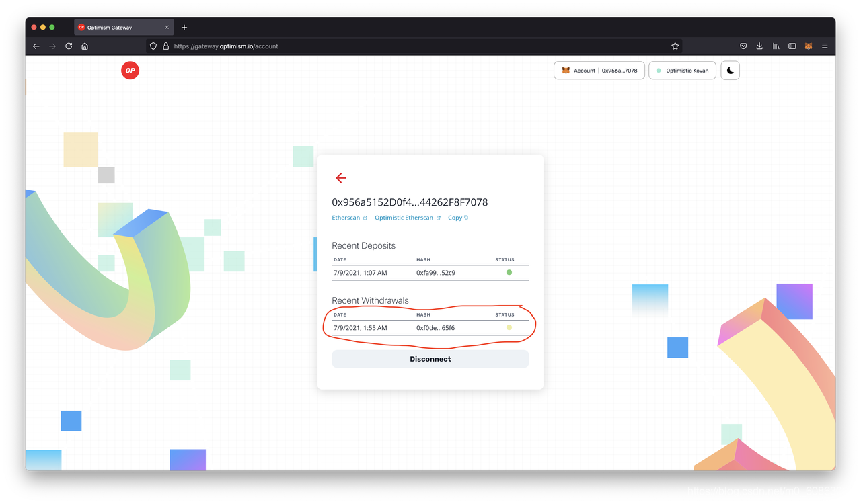Screen dimensions: 861x504
Task: Click the red OP Optimism logo
Action: (130, 71)
